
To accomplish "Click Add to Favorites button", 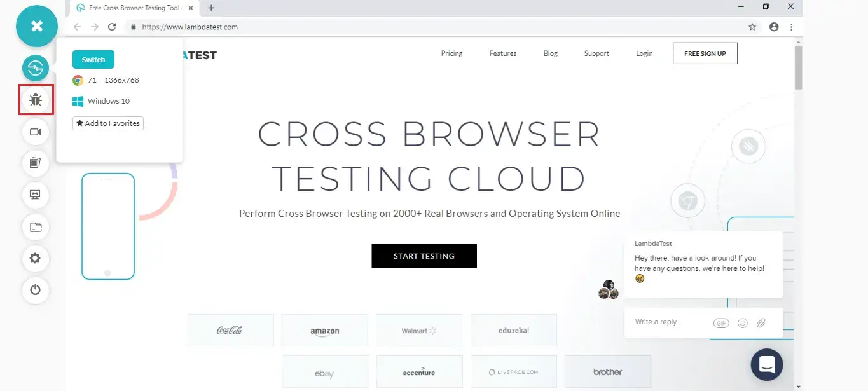I will coord(108,123).
